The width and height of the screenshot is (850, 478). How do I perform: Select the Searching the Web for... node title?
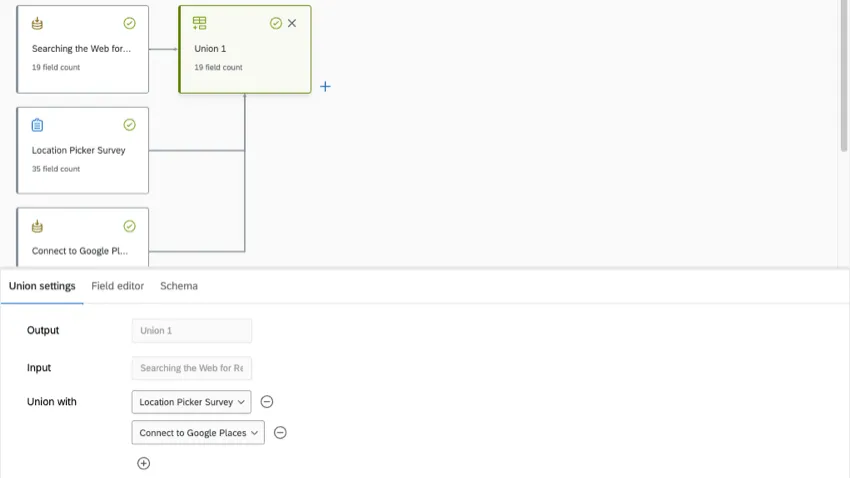81,49
